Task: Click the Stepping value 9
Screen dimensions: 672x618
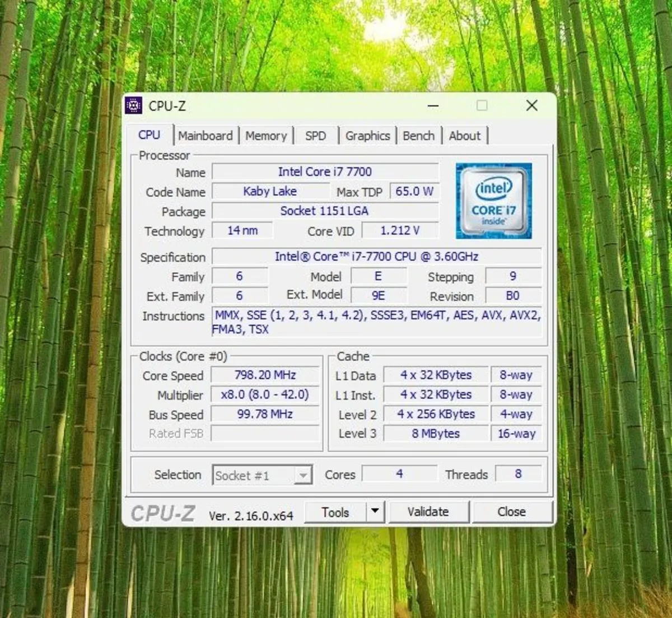Action: (x=513, y=276)
